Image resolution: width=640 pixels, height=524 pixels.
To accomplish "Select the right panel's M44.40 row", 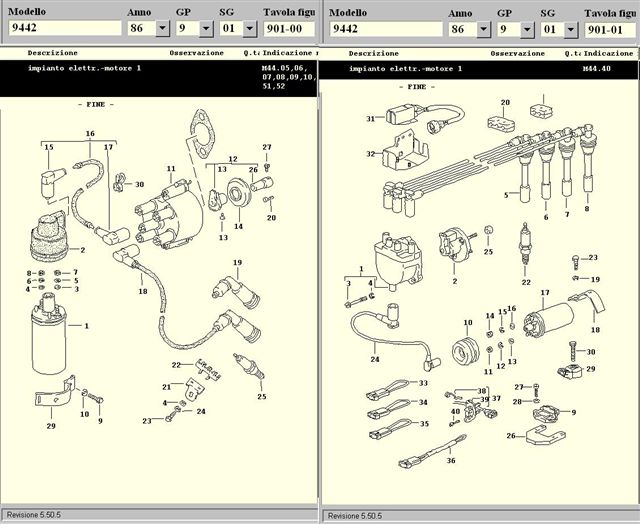I will [x=597, y=69].
